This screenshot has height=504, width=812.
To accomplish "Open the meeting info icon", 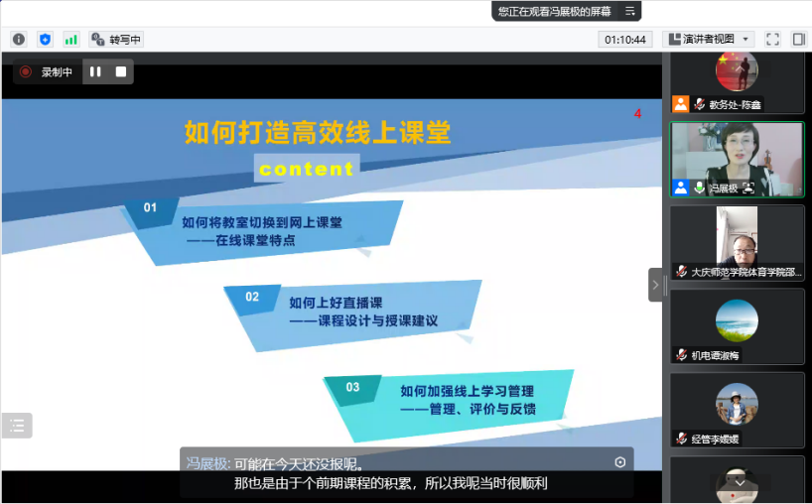I will [18, 39].
